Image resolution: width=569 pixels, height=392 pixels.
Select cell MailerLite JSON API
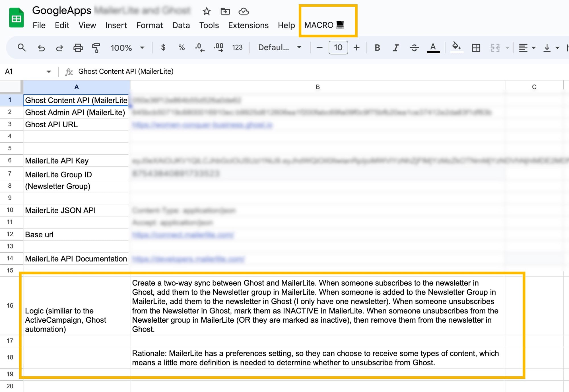pos(76,210)
